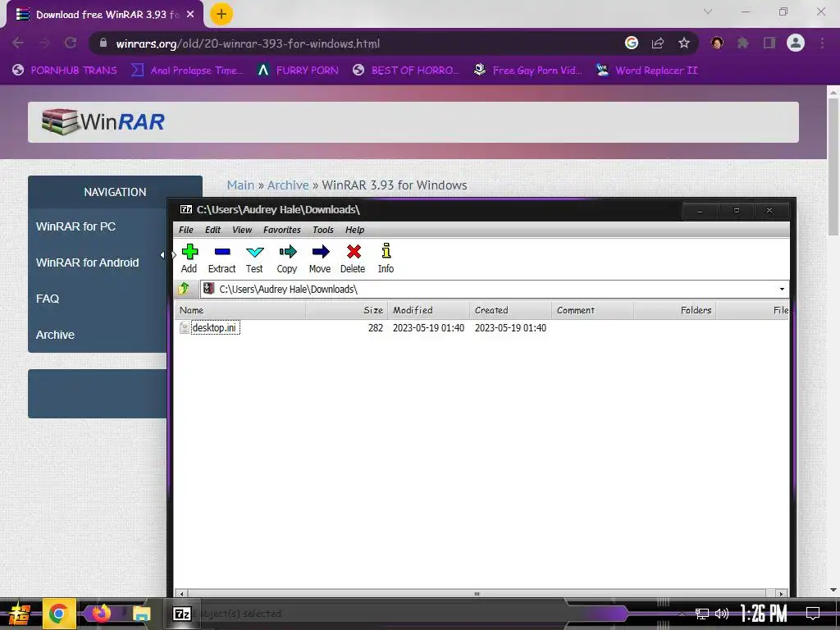The height and width of the screenshot is (630, 840).
Task: Open the File menu in 7-Zip
Action: point(186,230)
